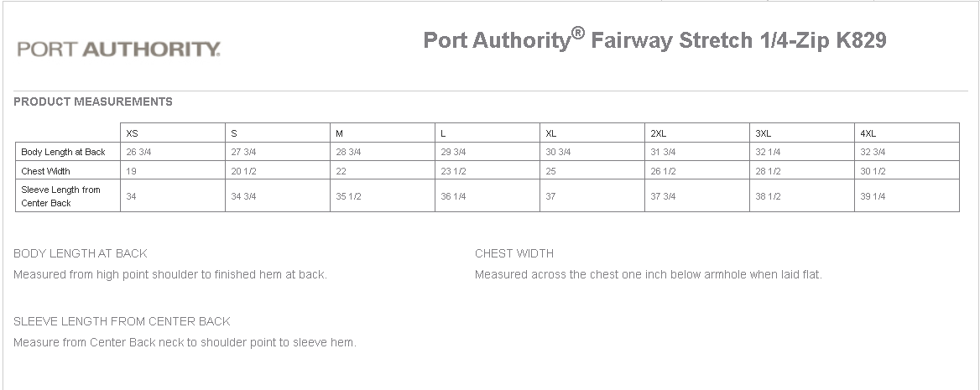The width and height of the screenshot is (980, 390).
Task: Click the 4XL size column header
Action: coord(868,133)
